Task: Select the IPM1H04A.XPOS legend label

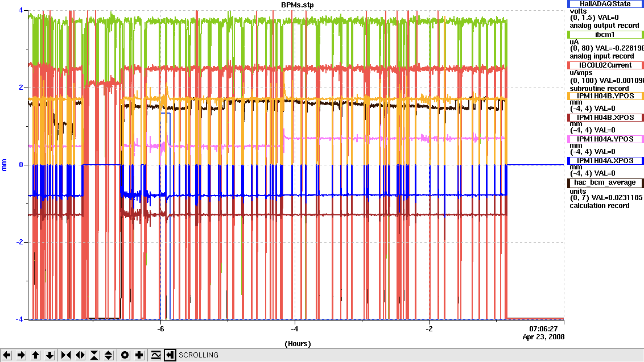Action: tap(605, 160)
